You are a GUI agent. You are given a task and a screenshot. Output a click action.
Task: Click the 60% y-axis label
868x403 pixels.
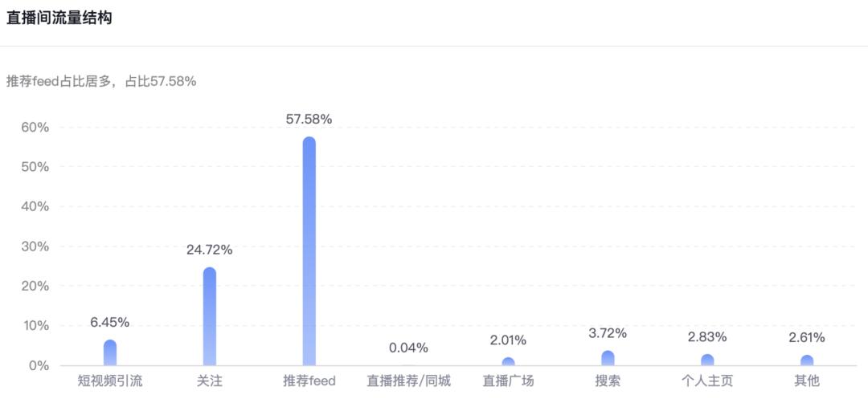(36, 128)
